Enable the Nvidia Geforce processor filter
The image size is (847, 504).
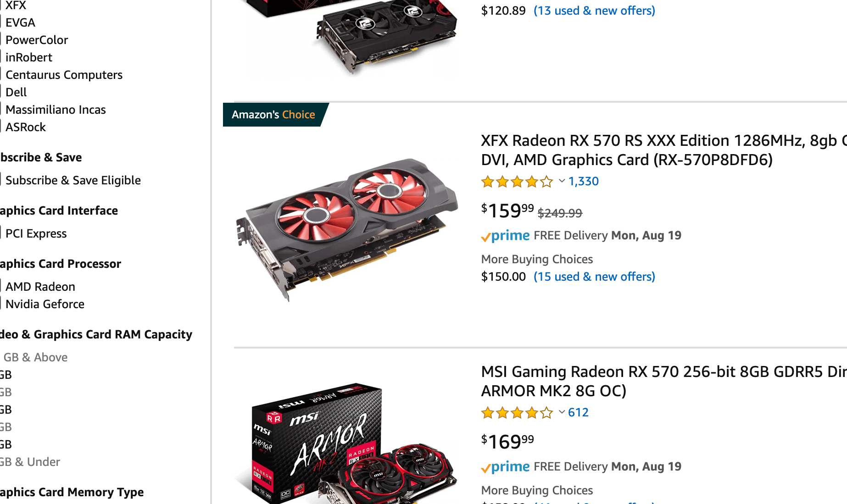[x=45, y=304]
